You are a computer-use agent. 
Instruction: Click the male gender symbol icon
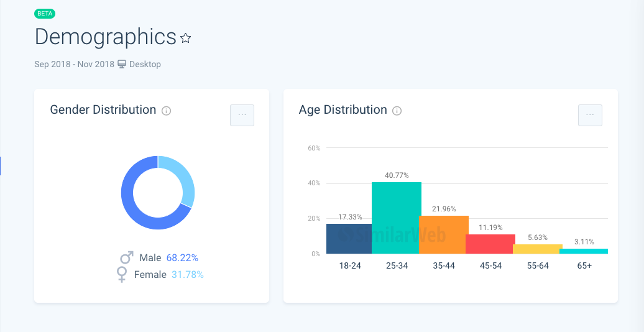pos(127,257)
